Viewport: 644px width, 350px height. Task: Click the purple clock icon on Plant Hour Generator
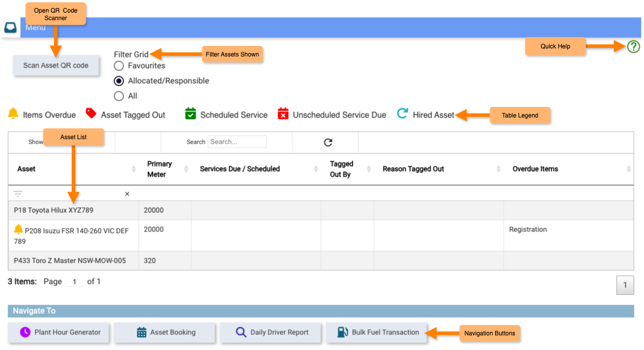pos(25,332)
